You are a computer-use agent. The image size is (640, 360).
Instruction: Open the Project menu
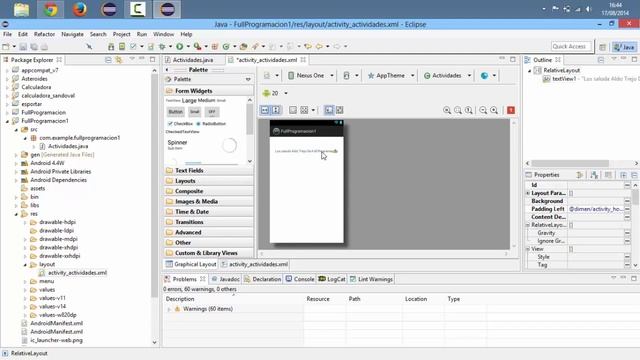pos(121,34)
